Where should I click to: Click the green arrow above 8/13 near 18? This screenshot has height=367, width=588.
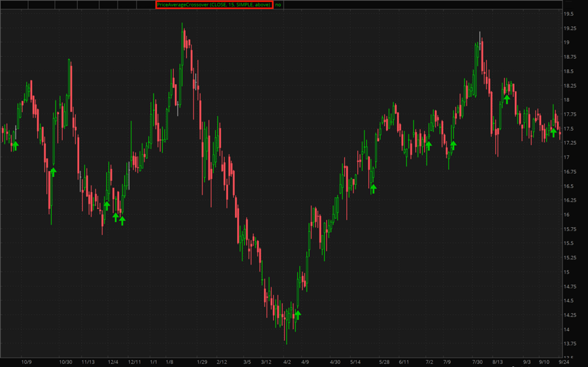click(x=506, y=99)
